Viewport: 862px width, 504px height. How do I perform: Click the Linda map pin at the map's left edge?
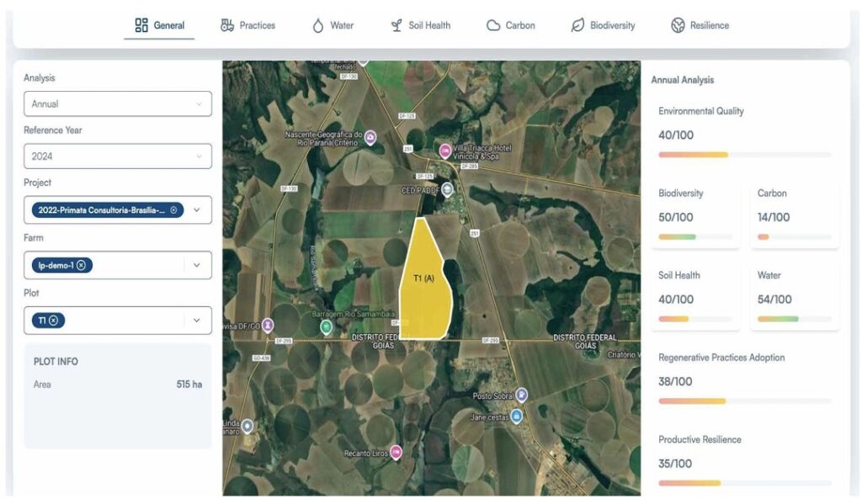pos(247,426)
